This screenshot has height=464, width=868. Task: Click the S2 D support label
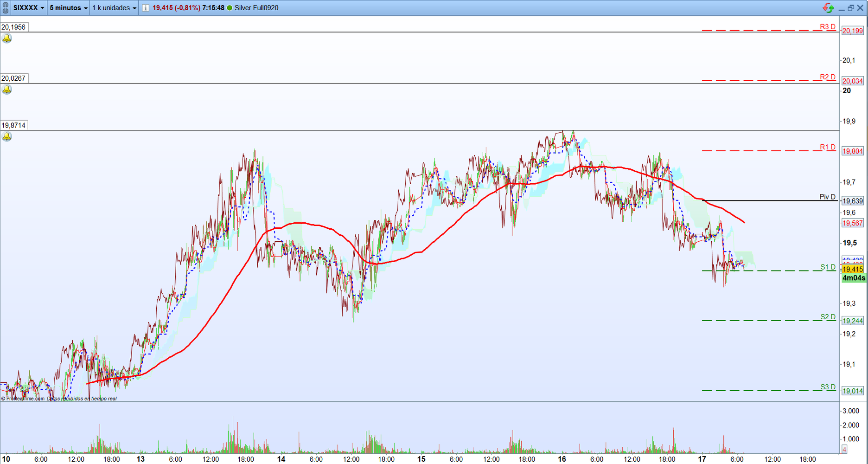coord(828,317)
